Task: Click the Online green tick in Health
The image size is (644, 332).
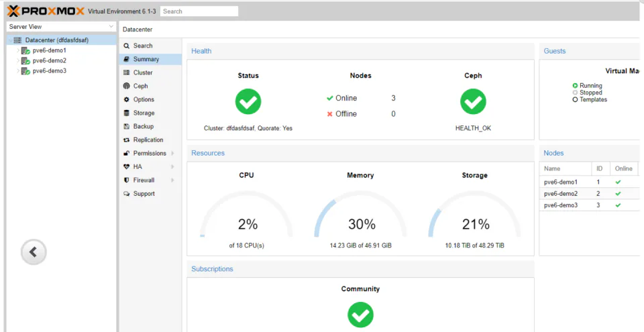Action: 329,99
